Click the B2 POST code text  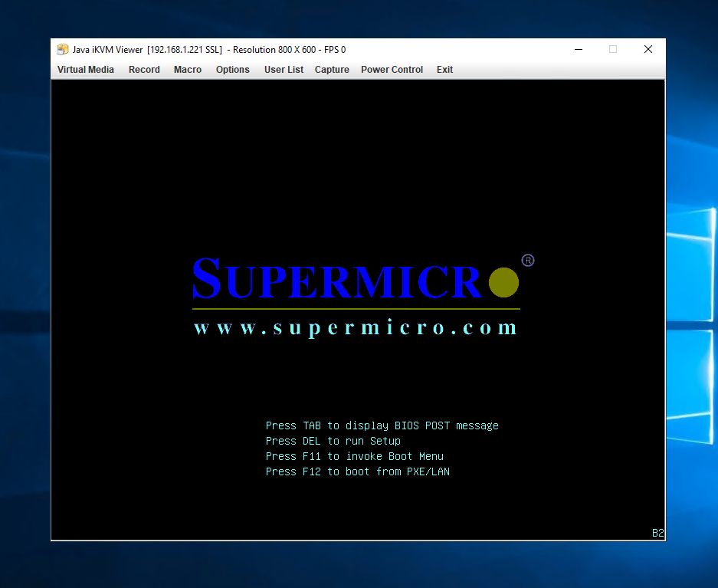coord(658,533)
